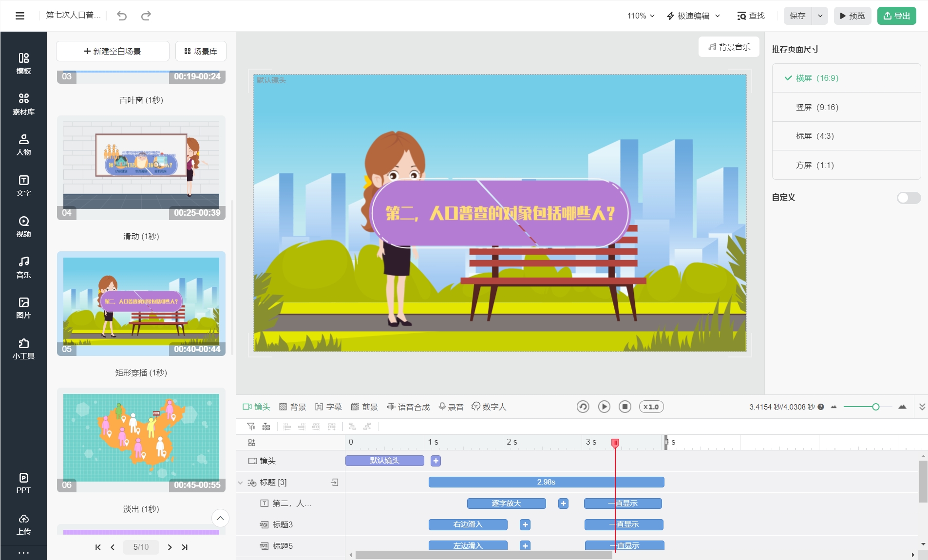
Task: Click the 保存 save button
Action: click(798, 16)
